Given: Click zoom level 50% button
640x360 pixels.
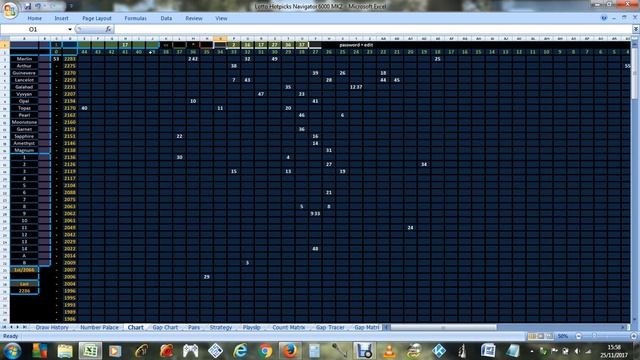Looking at the screenshot, I should tap(563, 336).
